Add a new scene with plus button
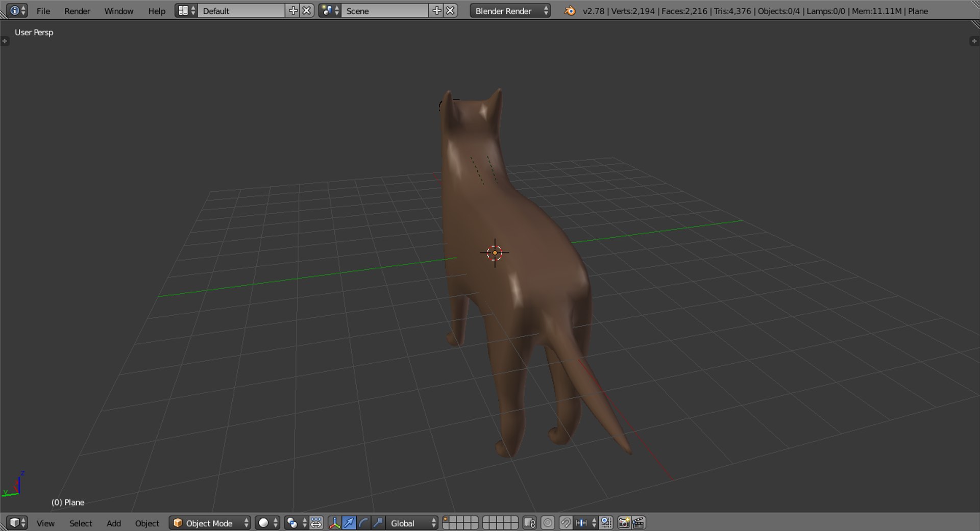980x531 pixels. pos(436,11)
